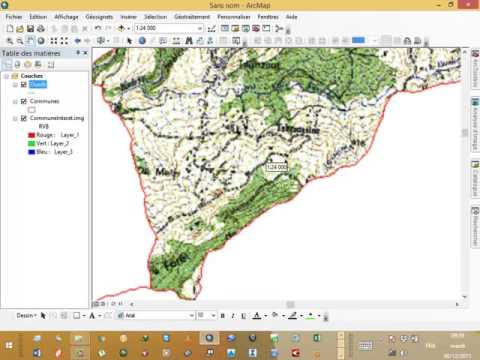Select the Communes layer name
Viewport: 480px width, 360px height.
point(44,101)
